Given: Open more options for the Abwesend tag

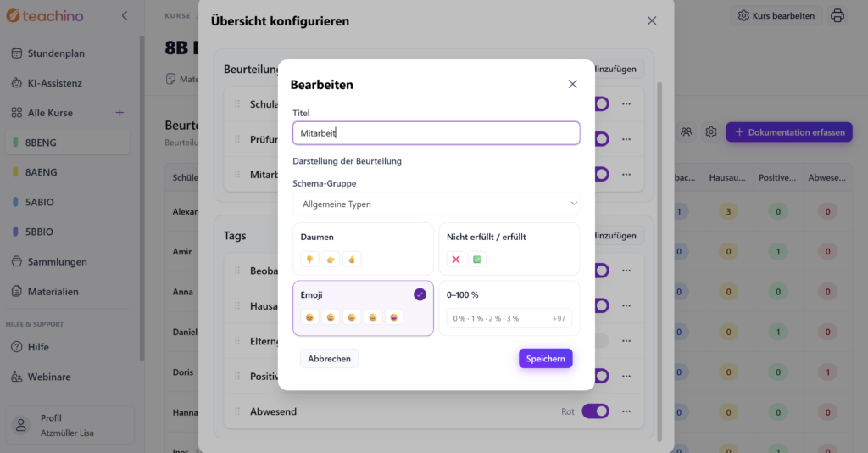Looking at the screenshot, I should click(x=626, y=411).
